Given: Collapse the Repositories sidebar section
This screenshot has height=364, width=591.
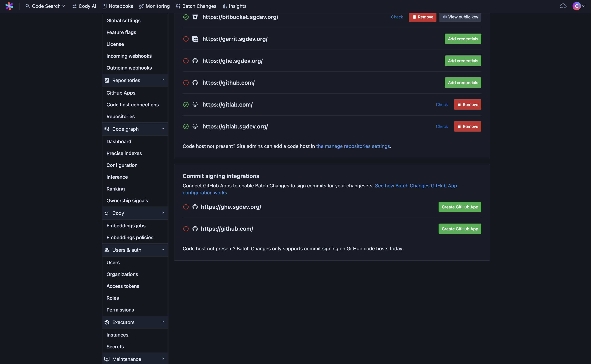Looking at the screenshot, I should click(163, 80).
